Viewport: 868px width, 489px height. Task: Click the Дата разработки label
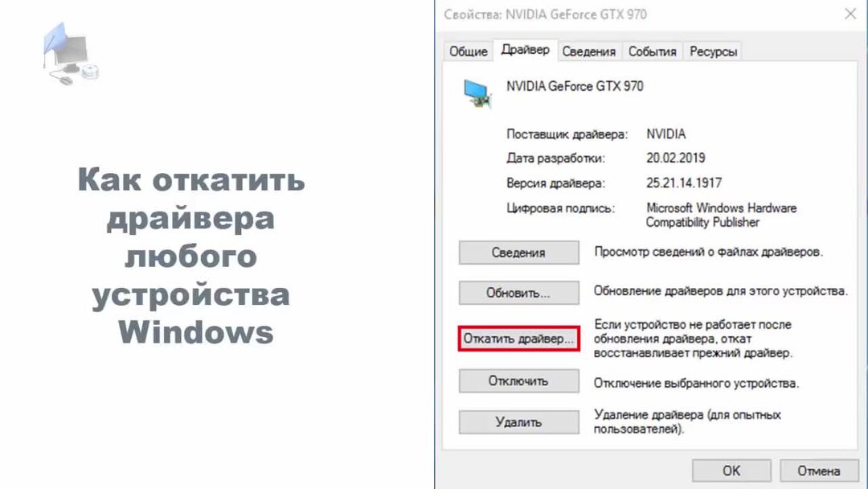click(555, 158)
